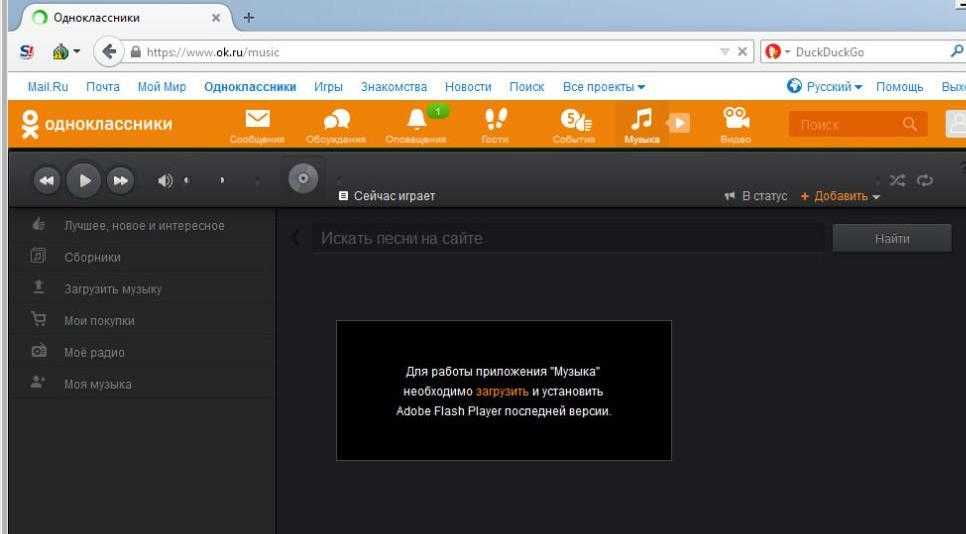Open the Mail.Ru link
Viewport: 966px width, 534px height.
pos(47,87)
